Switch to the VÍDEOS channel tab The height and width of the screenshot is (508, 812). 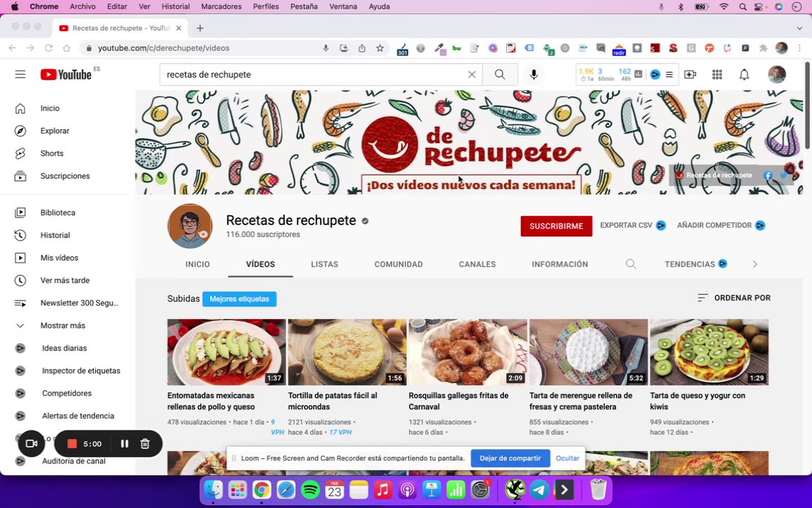(261, 265)
